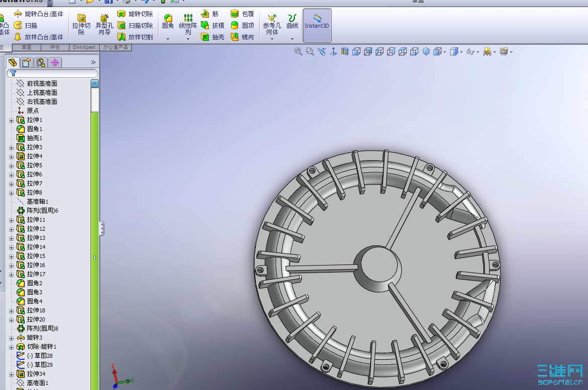The width and height of the screenshot is (588, 390).
Task: Click the feature tree filter field
Action: click(x=52, y=73)
